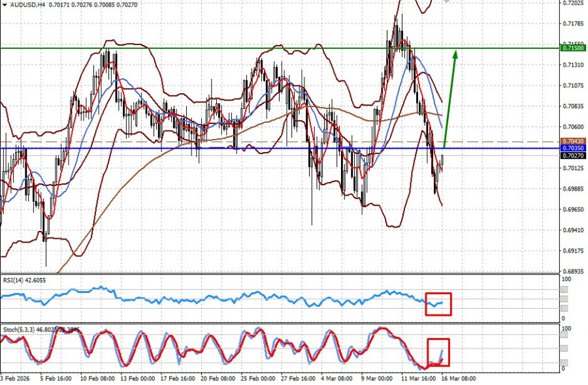Image resolution: width=588 pixels, height=385 pixels.
Task: Click the 13 Feb 00:00 time label
Action: (x=138, y=378)
